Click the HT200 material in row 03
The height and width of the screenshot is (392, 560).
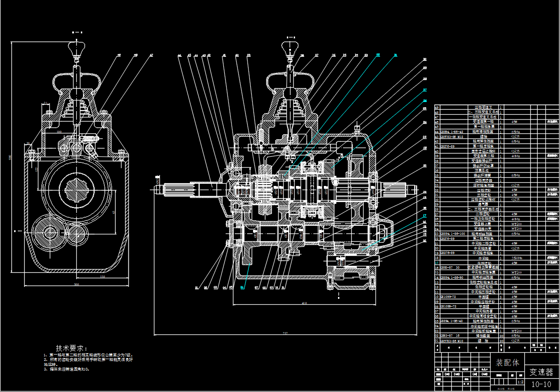coord(516,331)
